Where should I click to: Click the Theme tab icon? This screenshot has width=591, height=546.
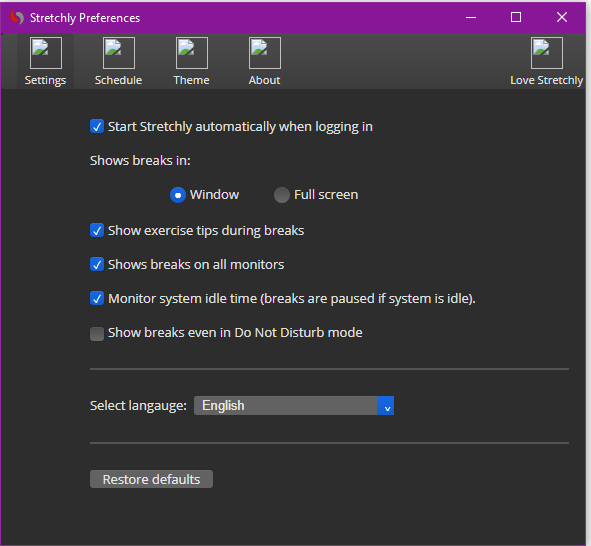pyautogui.click(x=192, y=53)
